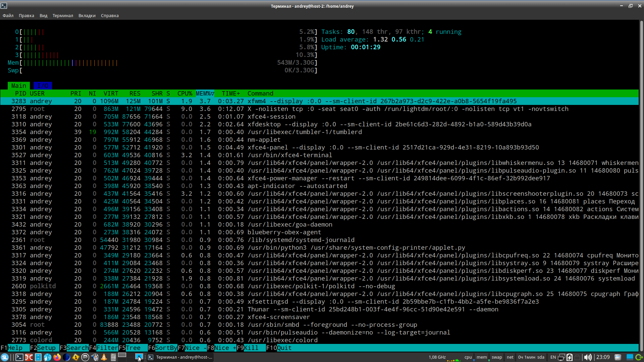Switch to the htop I/O tab
Viewport: 644px width, 362px height.
[x=43, y=86]
